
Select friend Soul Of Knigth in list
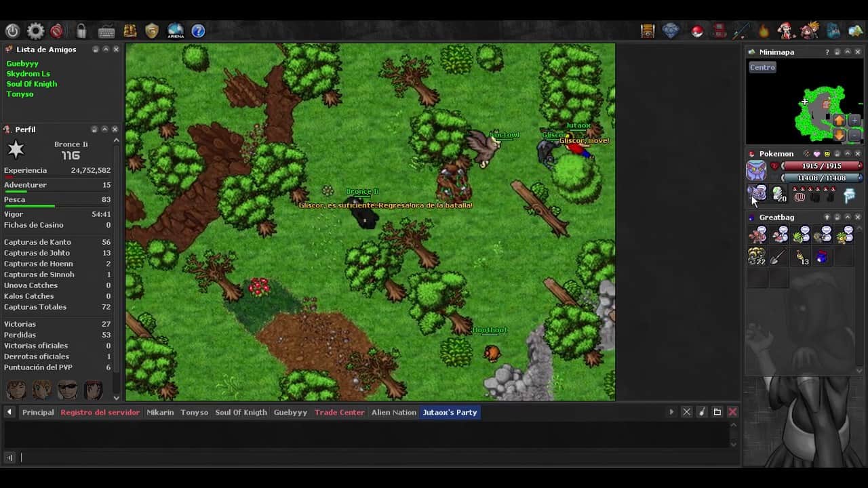pos(31,84)
